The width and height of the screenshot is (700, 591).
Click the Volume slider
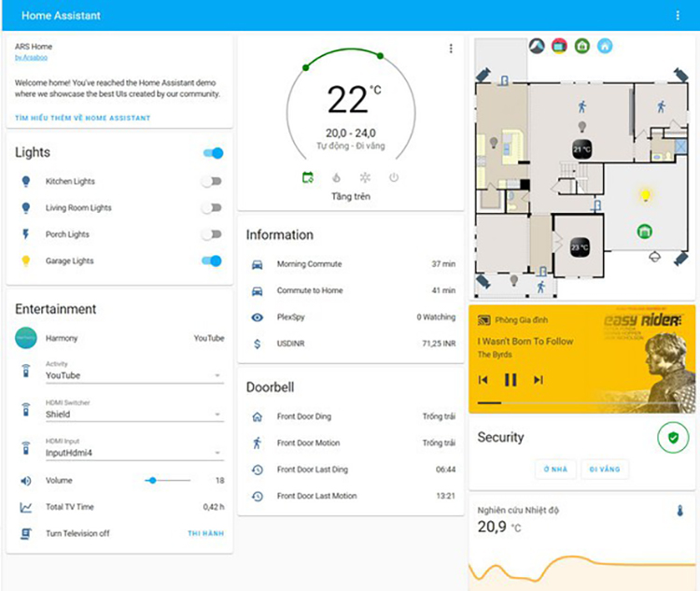pos(169,481)
